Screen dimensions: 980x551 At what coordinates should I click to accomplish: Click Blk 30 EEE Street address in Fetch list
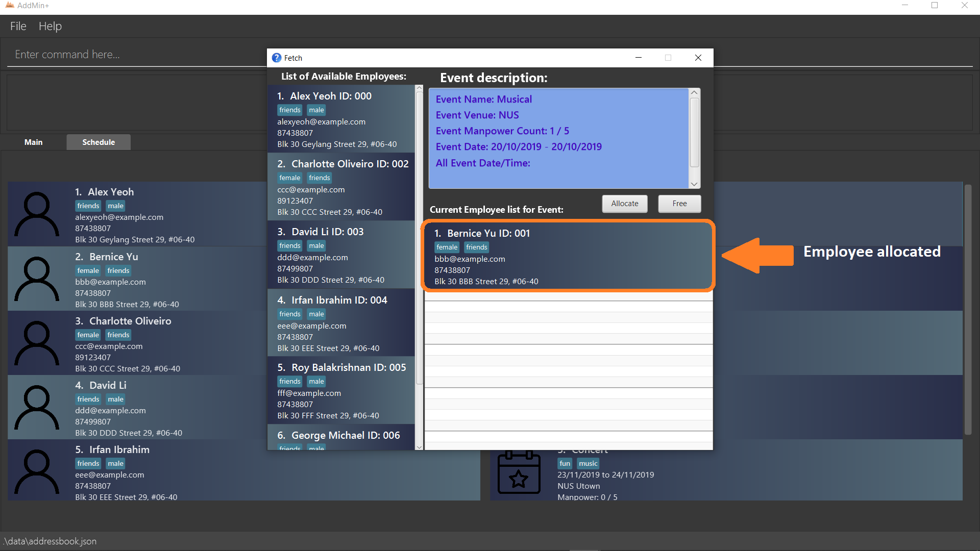[328, 348]
